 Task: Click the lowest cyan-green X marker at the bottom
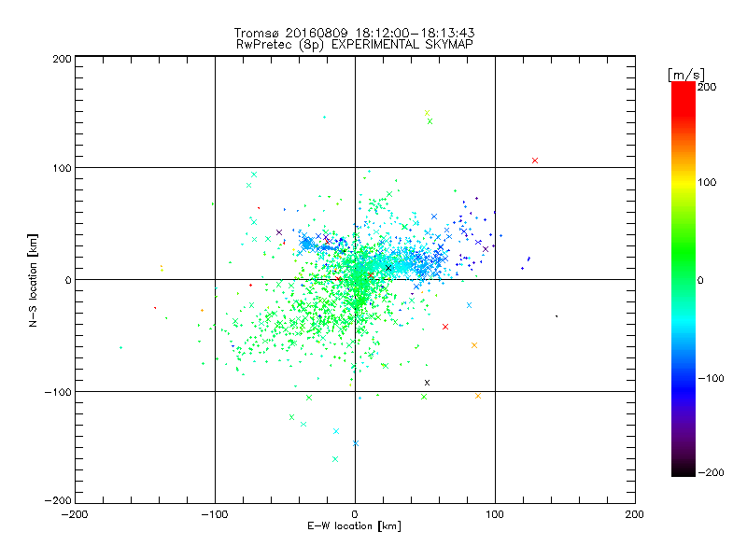(x=335, y=459)
